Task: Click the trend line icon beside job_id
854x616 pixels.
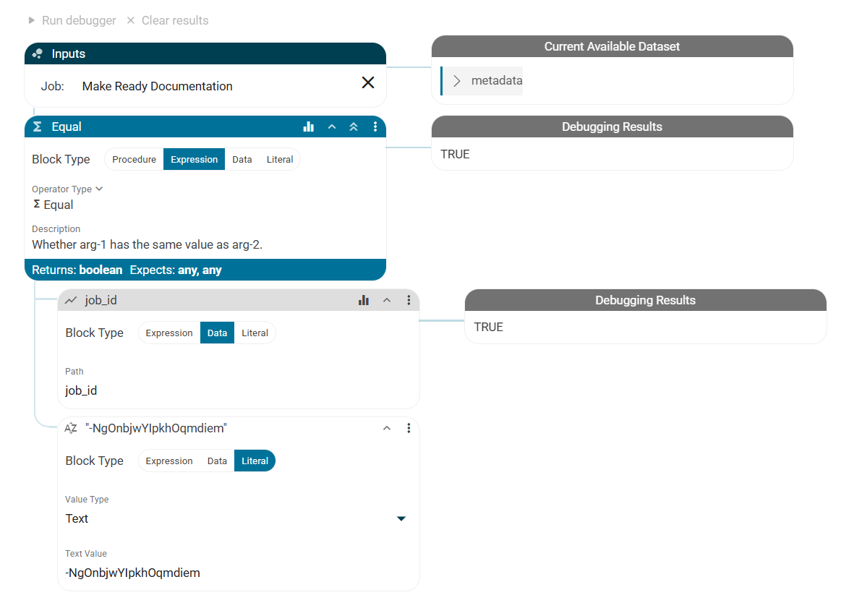Action: [71, 300]
